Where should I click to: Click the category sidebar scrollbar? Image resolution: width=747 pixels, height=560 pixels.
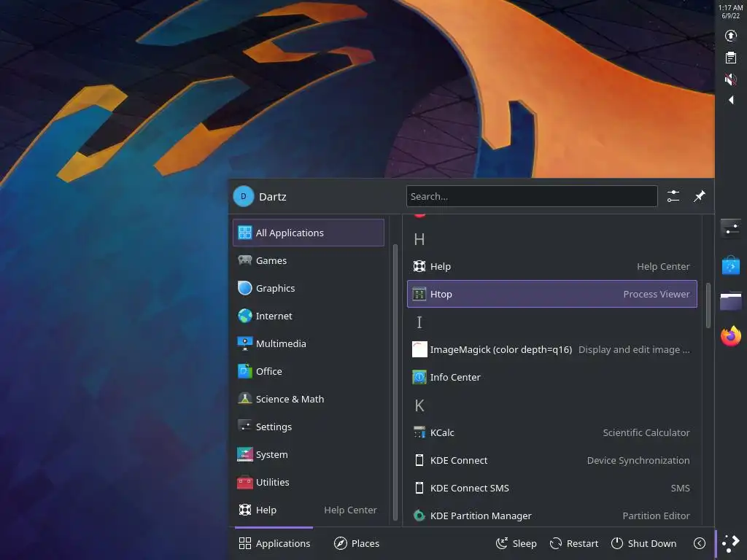(x=395, y=383)
